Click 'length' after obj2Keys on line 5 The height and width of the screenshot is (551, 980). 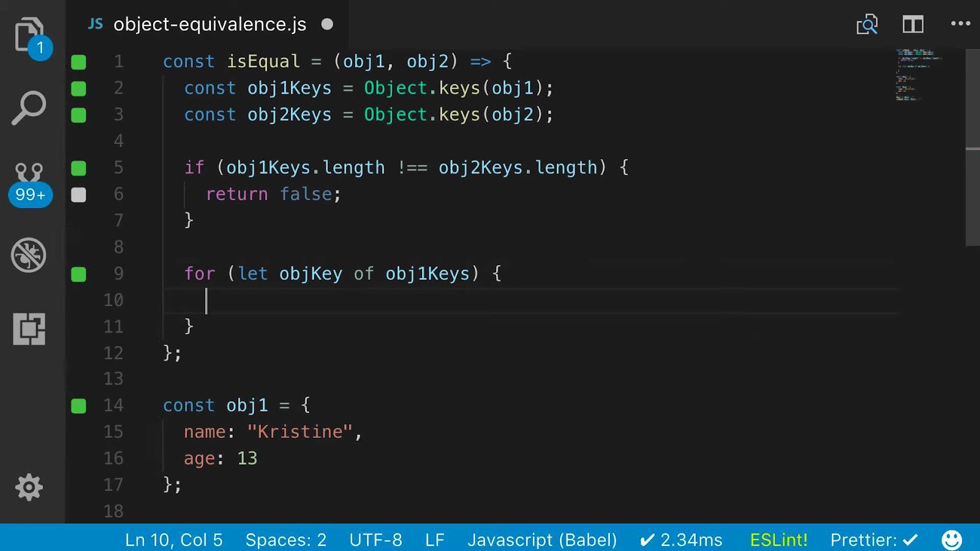tap(566, 168)
